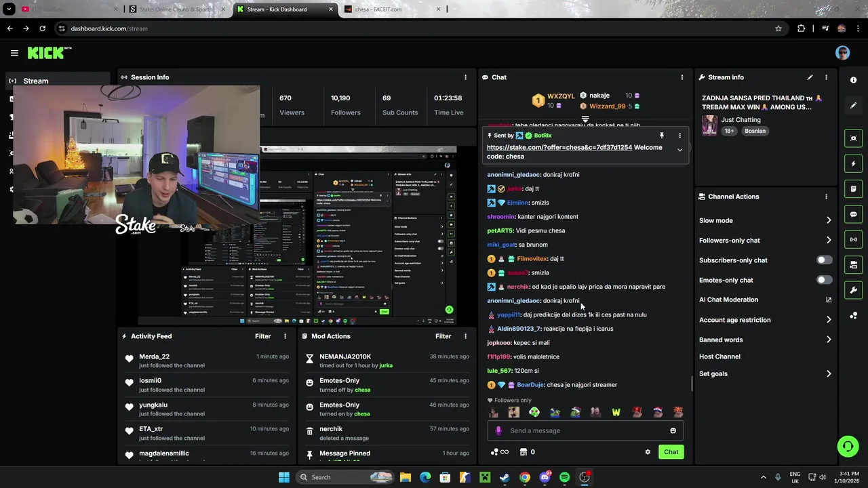Toggle the wrench stream info widget icon
This screenshot has width=868, height=488.
[x=853, y=290]
